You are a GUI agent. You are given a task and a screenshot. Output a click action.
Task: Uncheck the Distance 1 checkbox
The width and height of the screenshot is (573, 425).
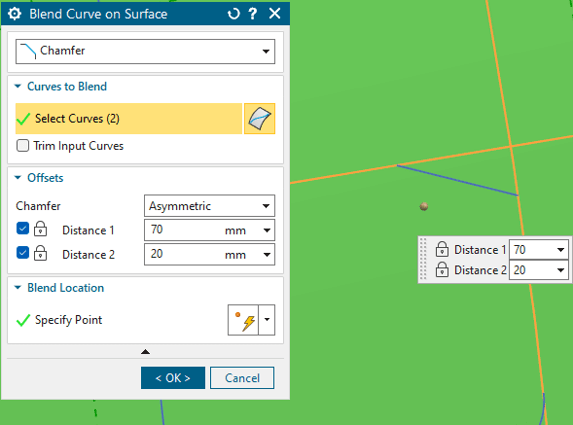pyautogui.click(x=23, y=229)
